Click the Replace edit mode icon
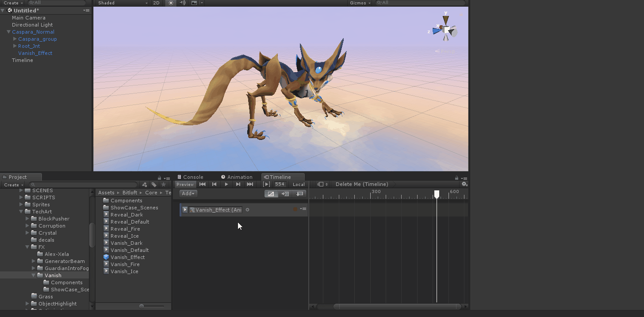The height and width of the screenshot is (317, 644). click(299, 193)
